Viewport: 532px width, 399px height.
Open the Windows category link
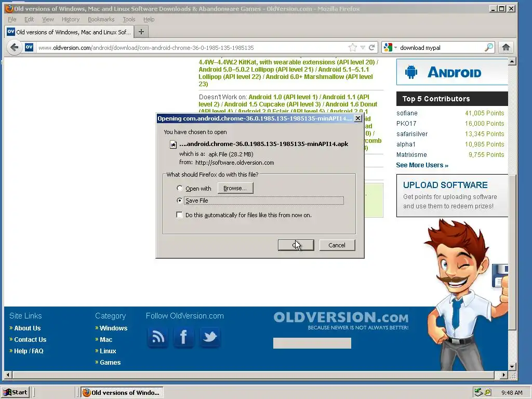tap(113, 328)
